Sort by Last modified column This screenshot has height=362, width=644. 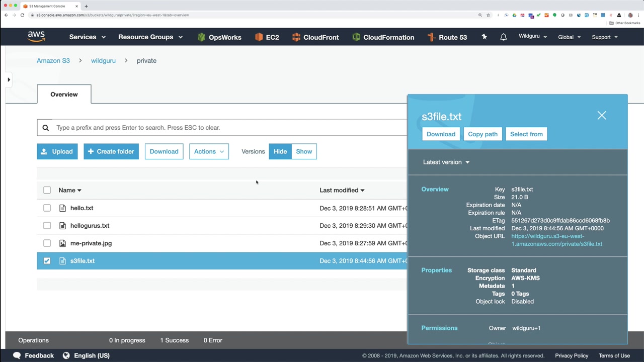click(x=342, y=190)
